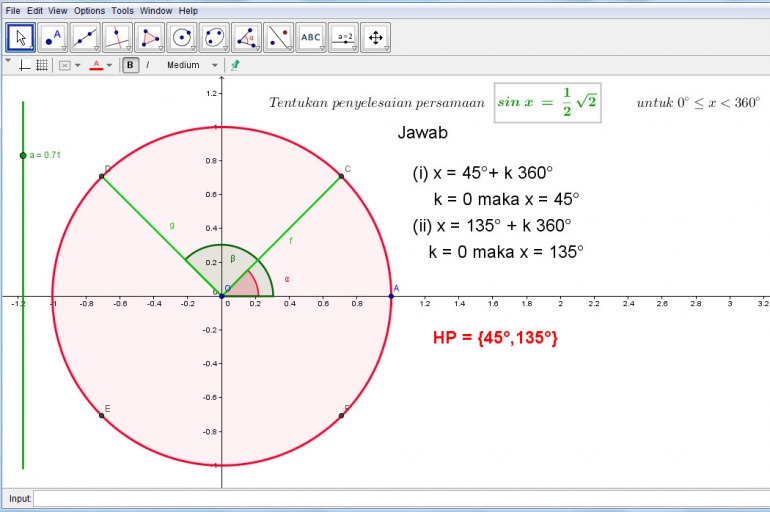Select the text 'k = 0 maka x = 45°'
This screenshot has height=512, width=770.
pos(506,199)
